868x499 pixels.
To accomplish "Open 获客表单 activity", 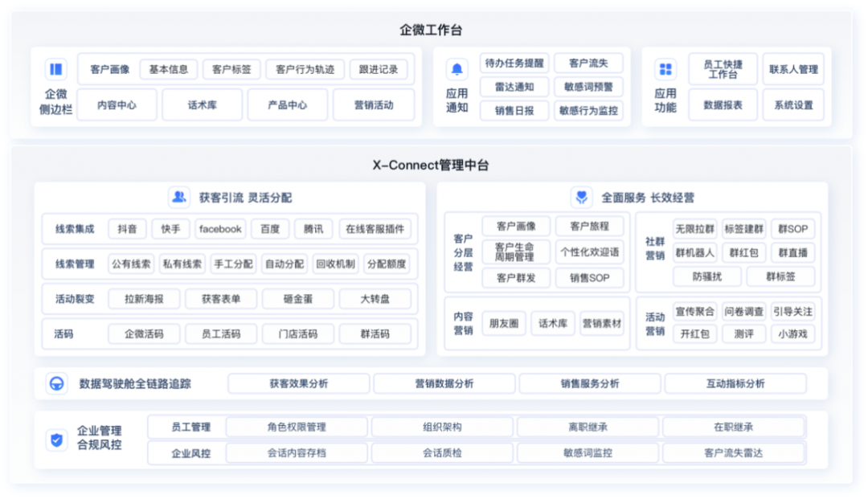I will point(221,299).
